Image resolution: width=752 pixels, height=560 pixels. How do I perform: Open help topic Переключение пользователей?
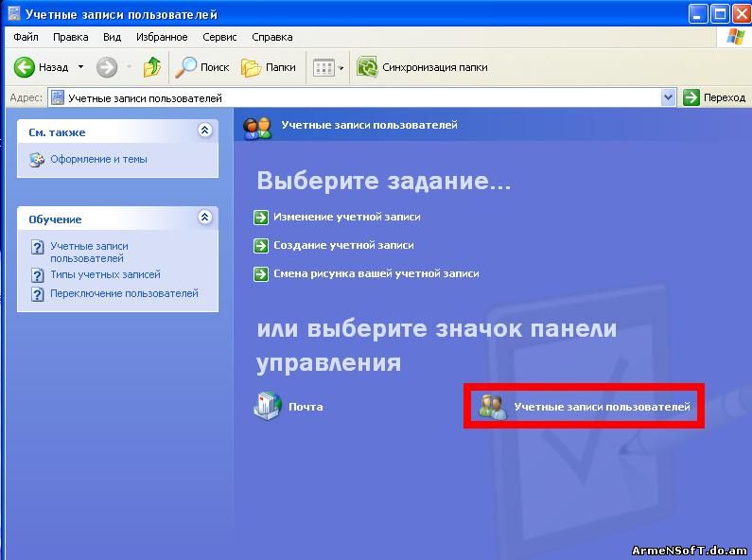pos(124,293)
